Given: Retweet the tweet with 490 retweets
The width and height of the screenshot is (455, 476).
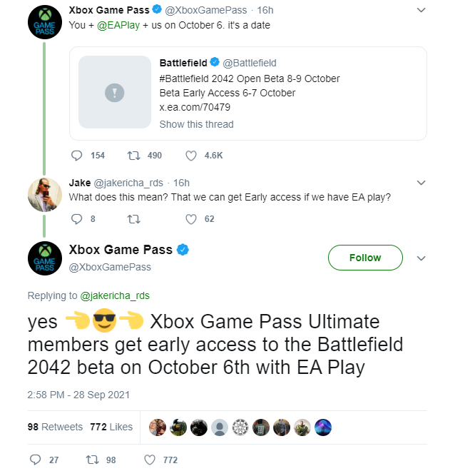Looking at the screenshot, I should [x=133, y=155].
